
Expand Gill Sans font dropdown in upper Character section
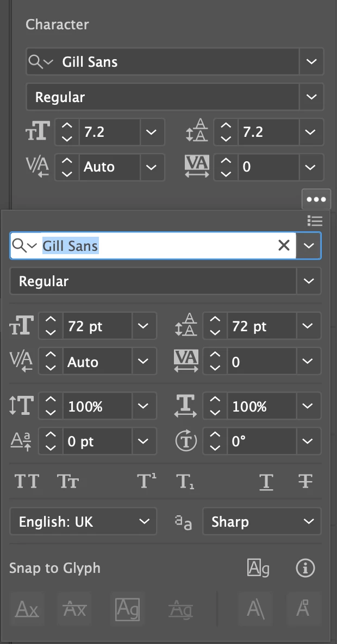pyautogui.click(x=311, y=61)
